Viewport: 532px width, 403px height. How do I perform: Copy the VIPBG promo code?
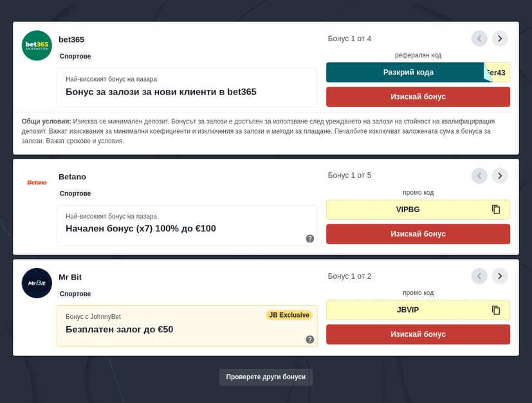click(496, 210)
